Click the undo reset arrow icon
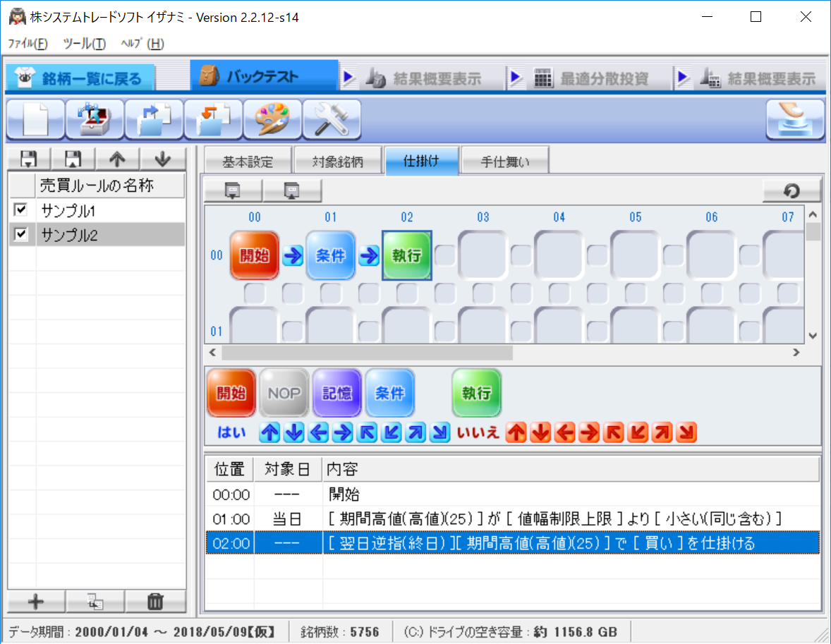The image size is (831, 644). [x=791, y=191]
